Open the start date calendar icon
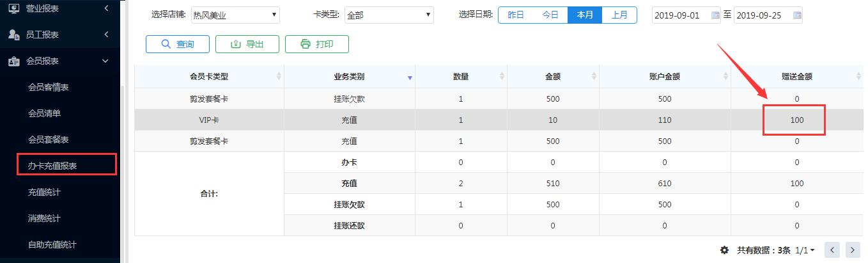The width and height of the screenshot is (868, 263). [715, 15]
